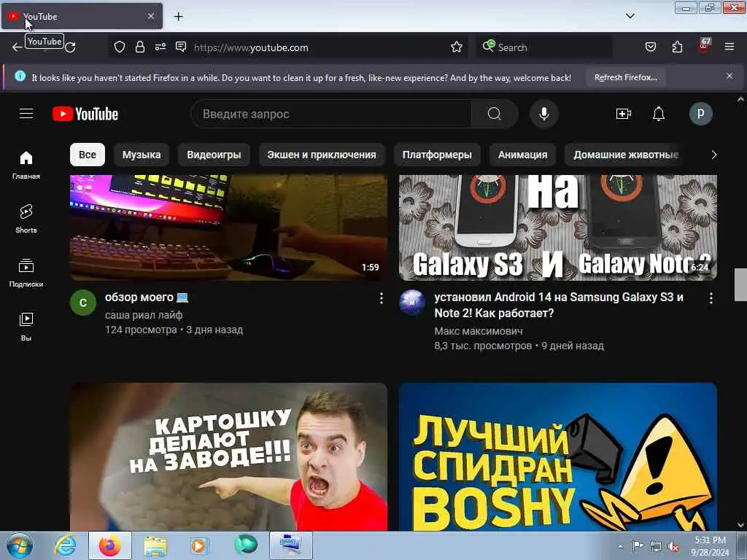The image size is (747, 560).
Task: Open the Create video icon
Action: click(623, 114)
